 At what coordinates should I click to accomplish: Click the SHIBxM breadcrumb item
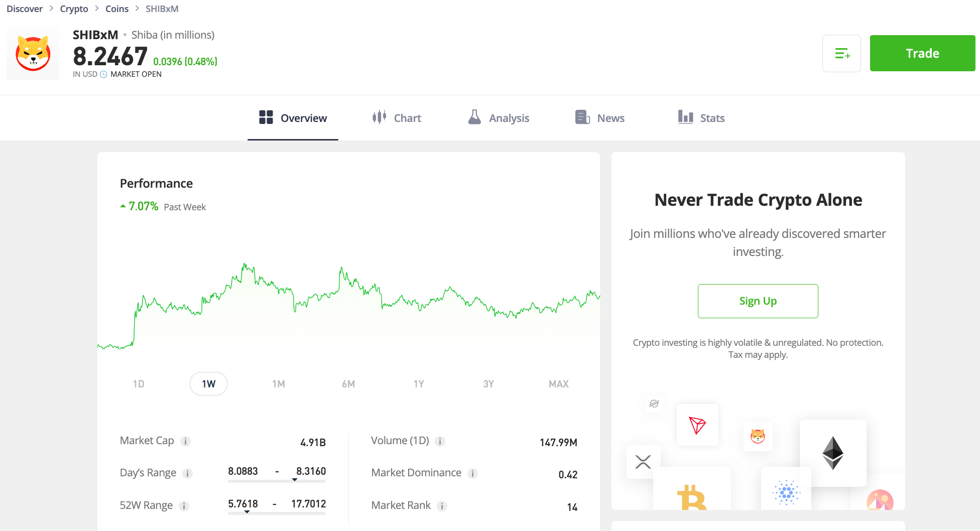click(162, 9)
